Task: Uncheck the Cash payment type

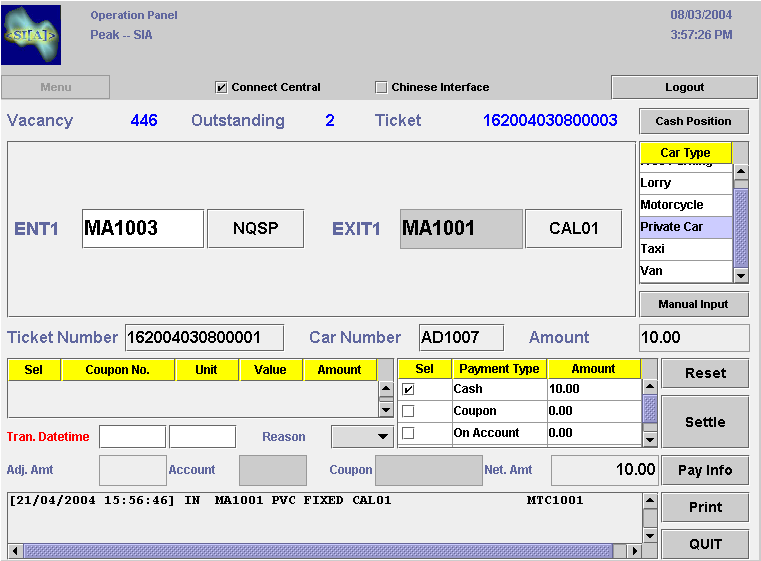Action: pos(408,389)
